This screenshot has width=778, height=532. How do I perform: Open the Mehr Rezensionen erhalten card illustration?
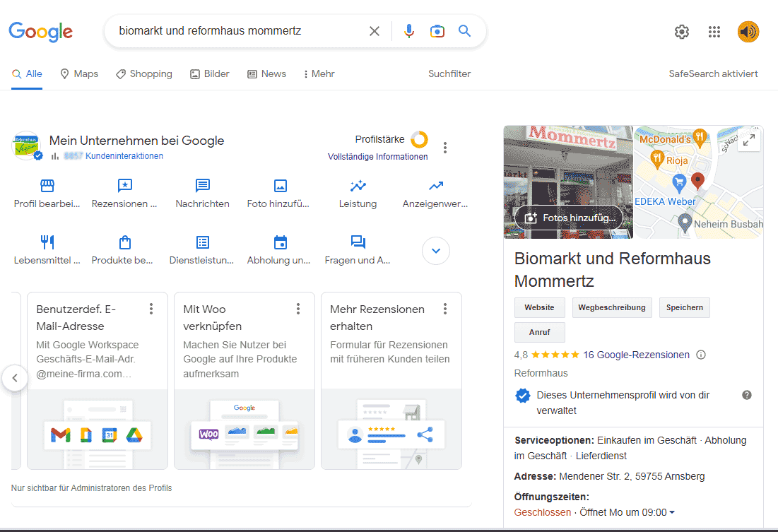pos(391,430)
